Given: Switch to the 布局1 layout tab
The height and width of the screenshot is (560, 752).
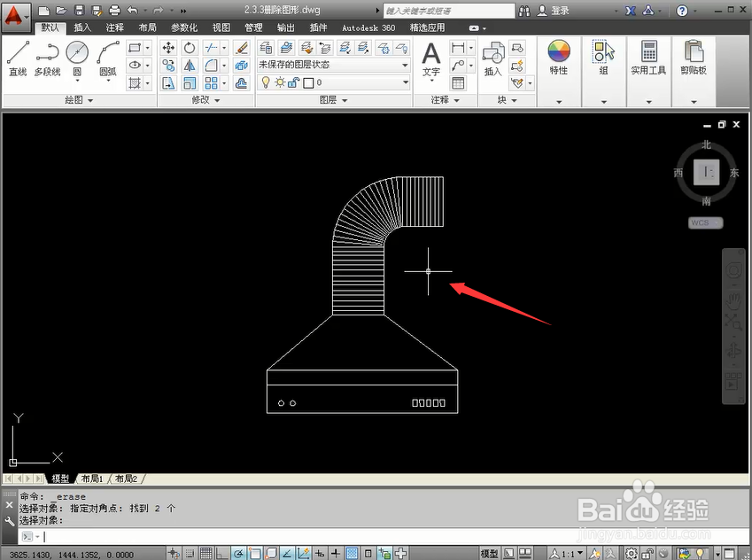Looking at the screenshot, I should 92,478.
